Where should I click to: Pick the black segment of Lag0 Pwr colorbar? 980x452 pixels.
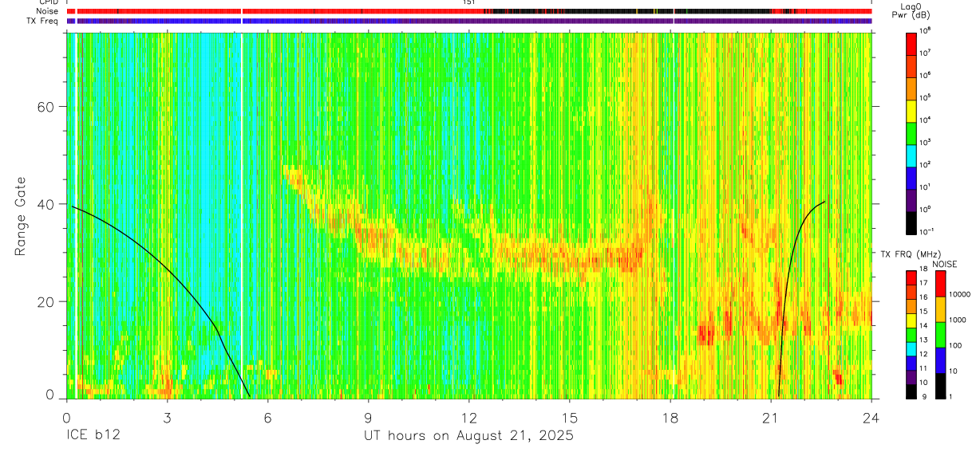click(x=911, y=222)
